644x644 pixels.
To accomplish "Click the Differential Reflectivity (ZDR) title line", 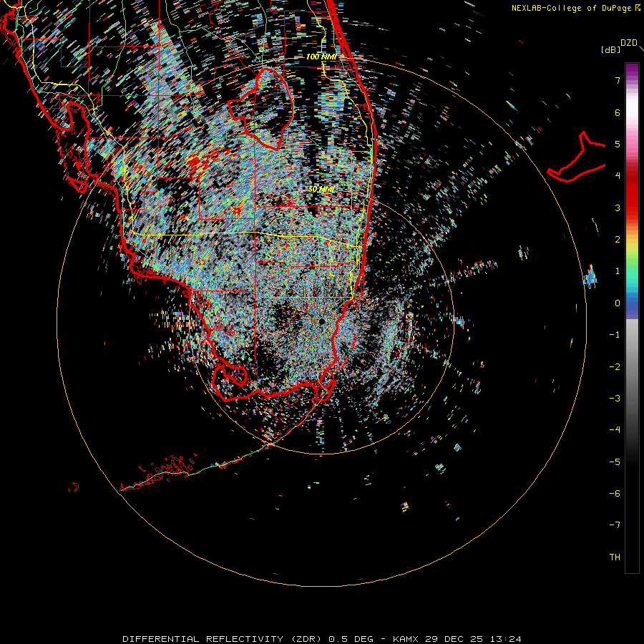I will point(322,639).
